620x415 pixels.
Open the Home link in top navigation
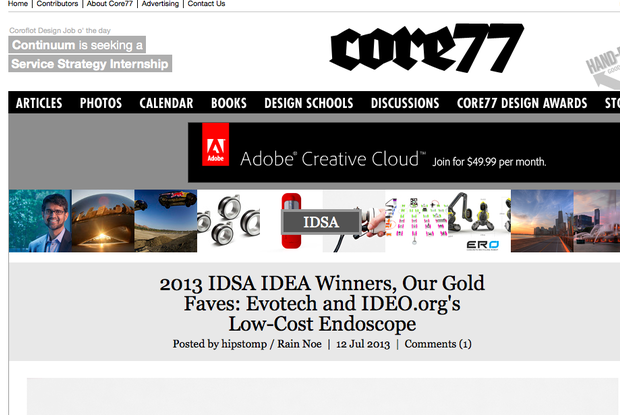[18, 4]
